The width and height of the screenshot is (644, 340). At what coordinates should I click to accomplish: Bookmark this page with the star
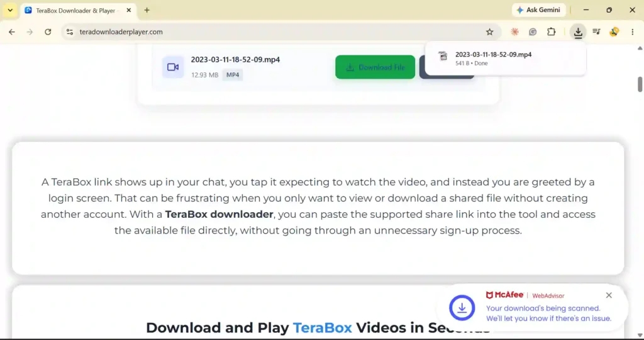coord(489,31)
